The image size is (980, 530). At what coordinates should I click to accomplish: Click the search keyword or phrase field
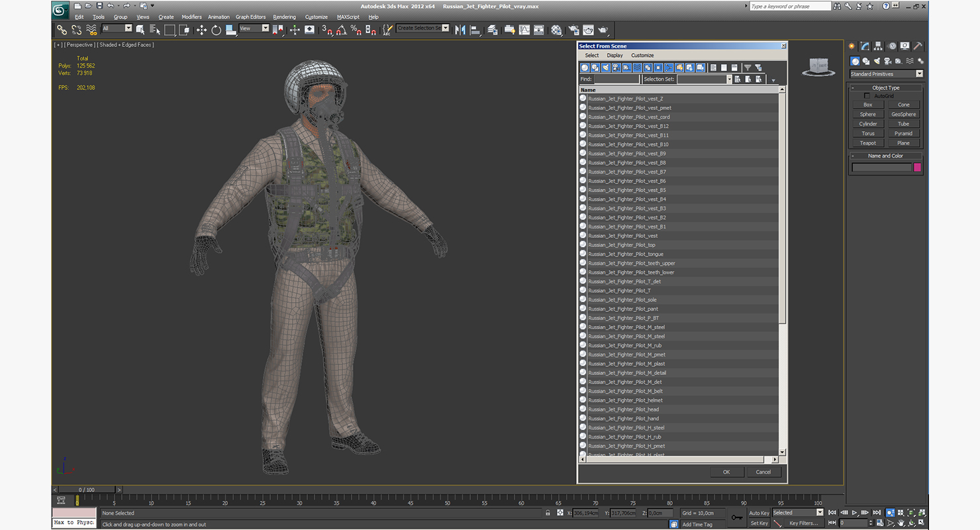tap(790, 6)
